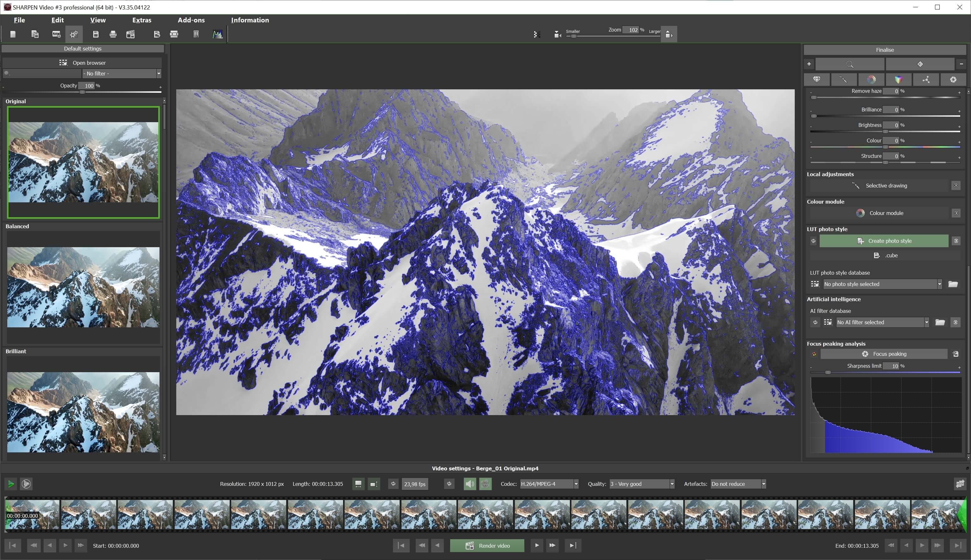
Task: Select the Balanced preset thumbnail
Action: (x=83, y=287)
